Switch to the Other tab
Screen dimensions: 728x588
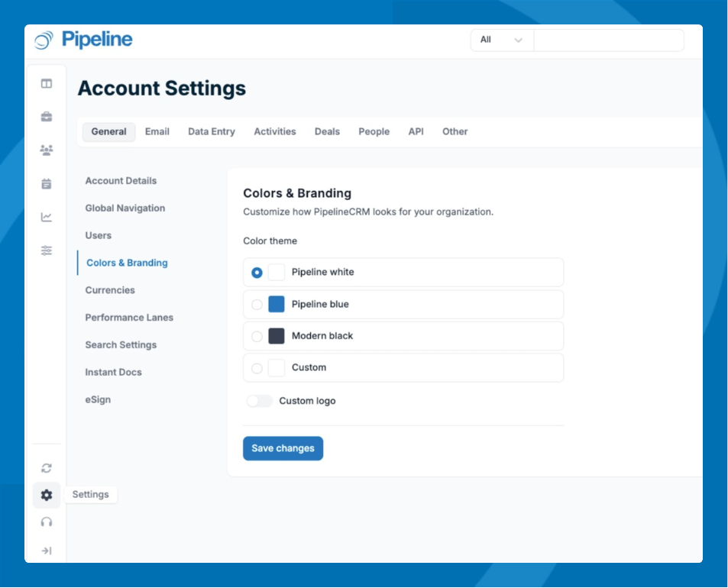[x=455, y=132]
